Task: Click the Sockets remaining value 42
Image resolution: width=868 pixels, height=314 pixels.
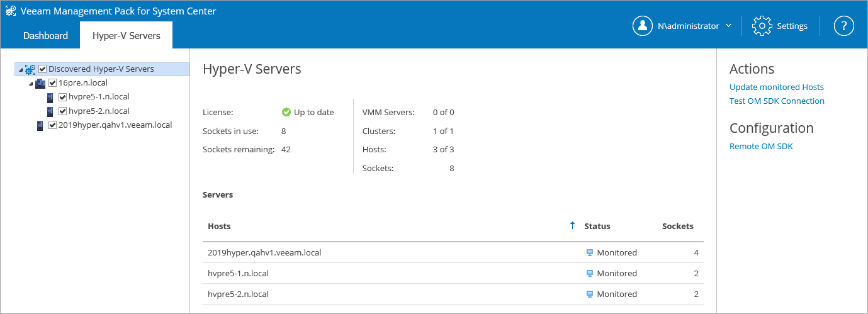Action: [286, 150]
